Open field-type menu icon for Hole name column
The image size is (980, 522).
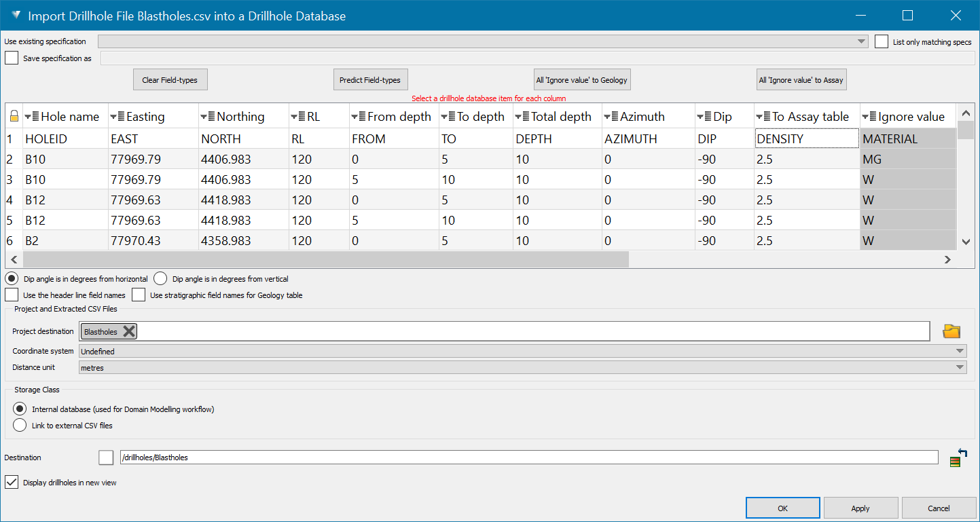(x=32, y=117)
